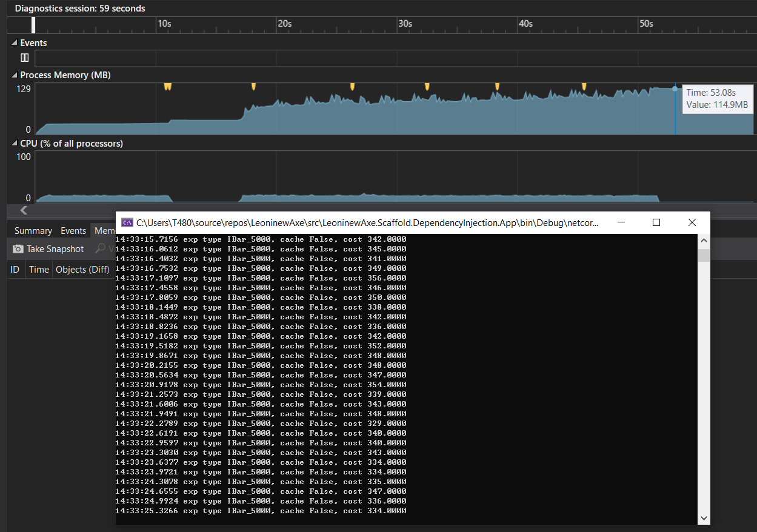This screenshot has height=532, width=757.
Task: Collapse the CPU (% of all processors) graph
Action: click(x=15, y=144)
